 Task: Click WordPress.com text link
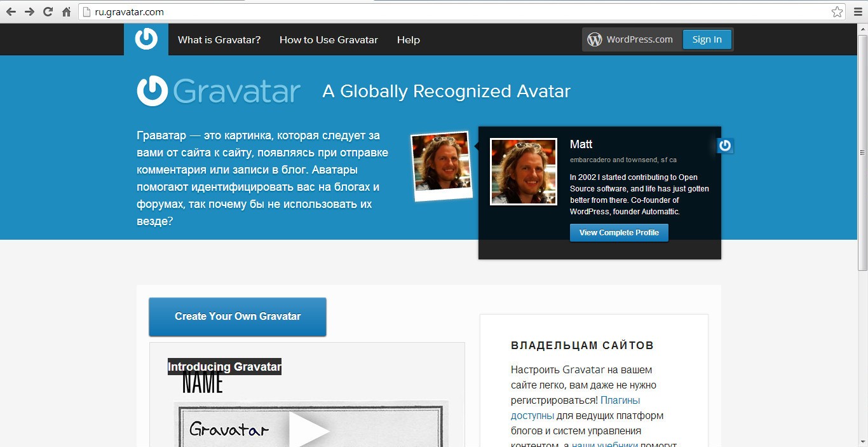(639, 39)
